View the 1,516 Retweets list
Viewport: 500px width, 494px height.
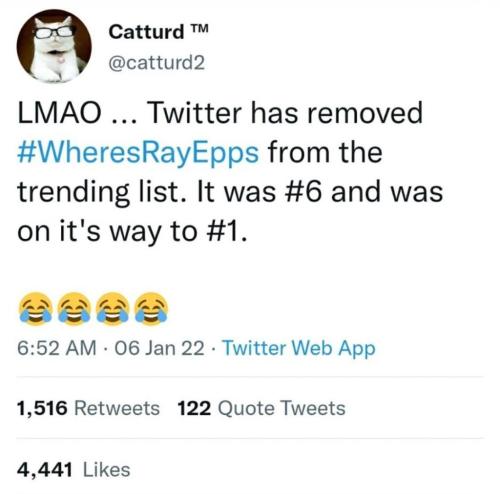88,408
